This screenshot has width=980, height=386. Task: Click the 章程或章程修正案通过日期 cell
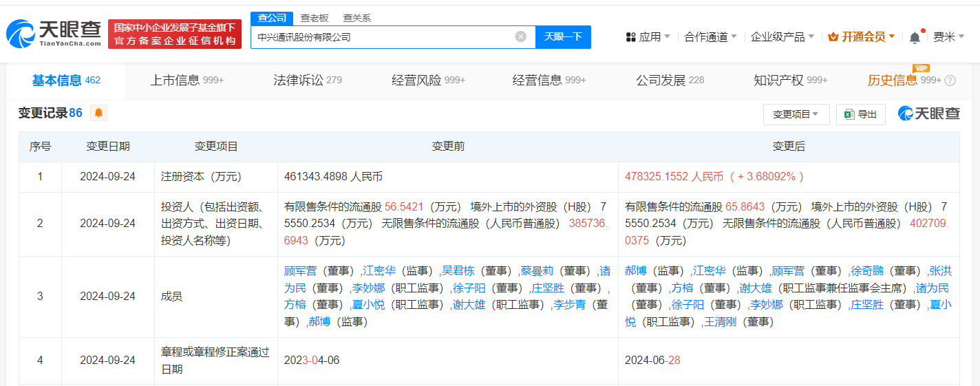coord(216,361)
